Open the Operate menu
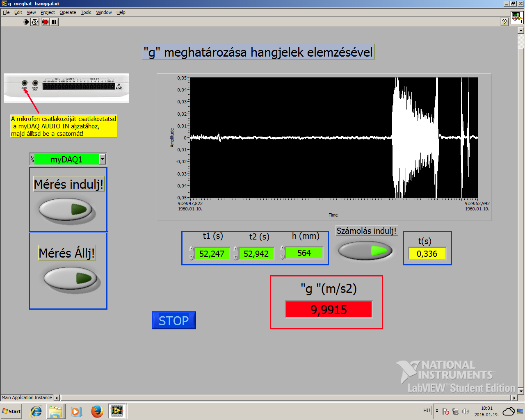 (x=68, y=12)
